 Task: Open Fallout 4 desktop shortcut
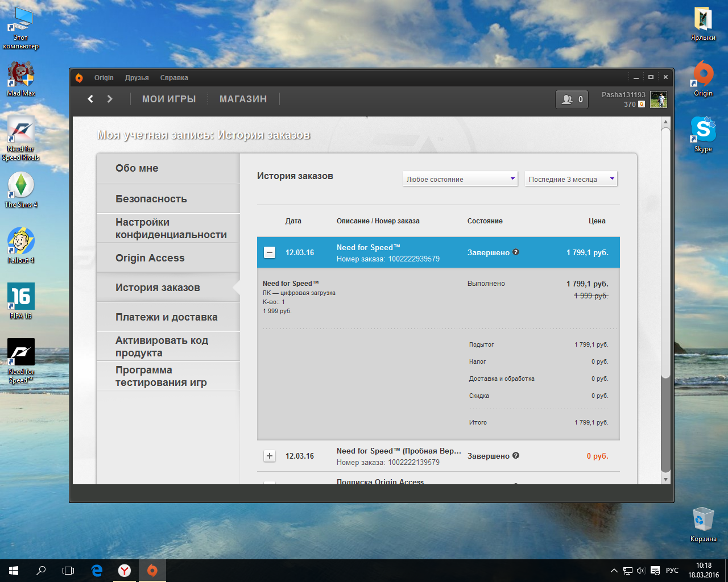coord(21,246)
